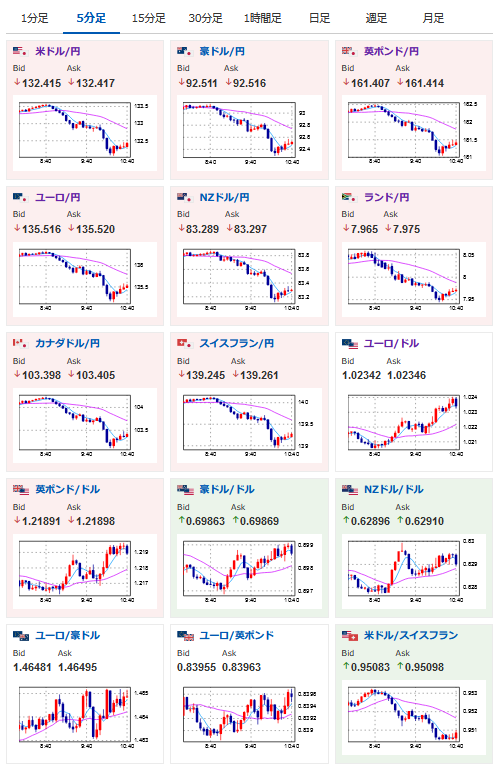This screenshot has width=499, height=767.
Task: Select the 1時間足 timeframe tab
Action: pos(263,19)
